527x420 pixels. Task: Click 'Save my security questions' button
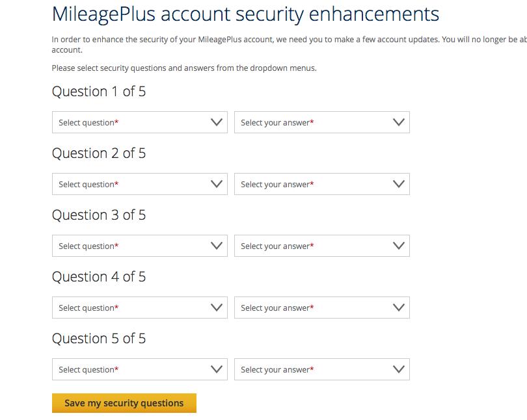(124, 403)
